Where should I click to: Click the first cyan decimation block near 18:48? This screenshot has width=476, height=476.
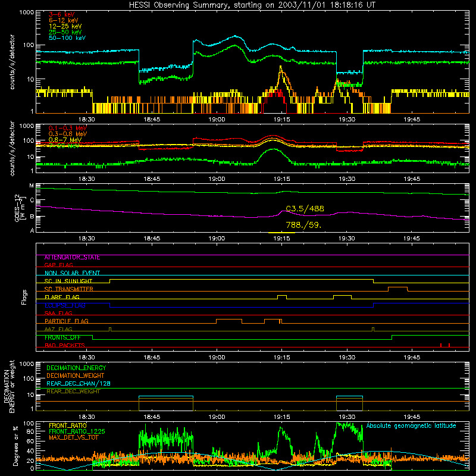pos(166,396)
